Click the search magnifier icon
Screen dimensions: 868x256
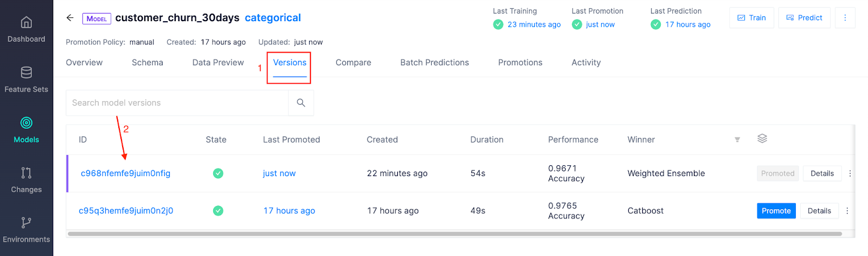[x=301, y=103]
